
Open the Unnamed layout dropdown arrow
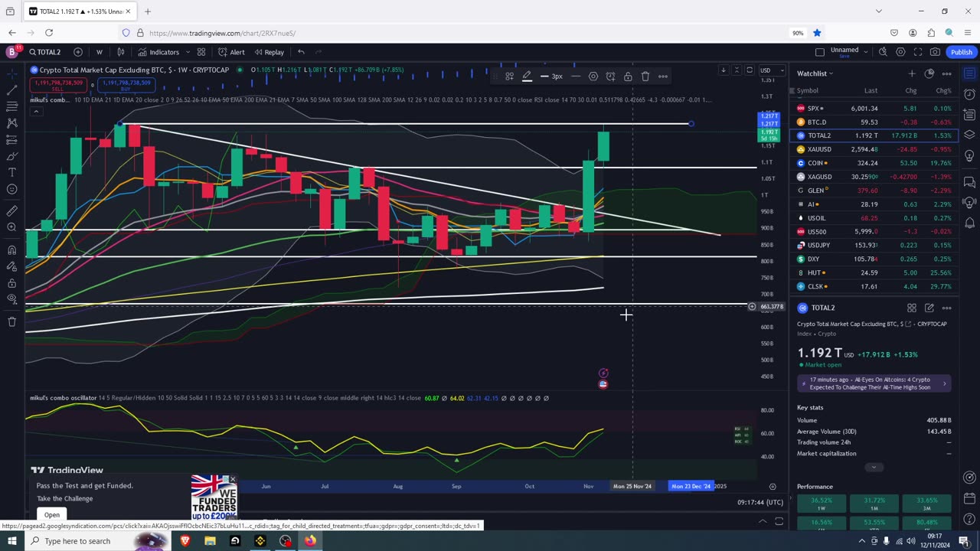[x=866, y=52]
